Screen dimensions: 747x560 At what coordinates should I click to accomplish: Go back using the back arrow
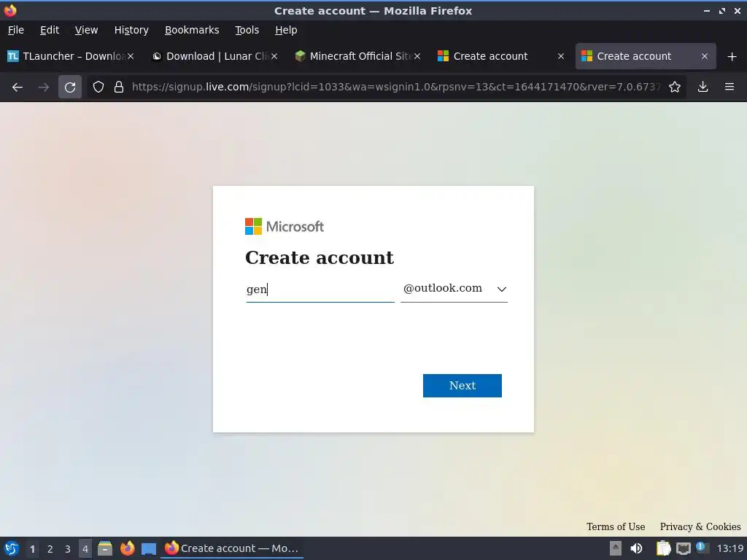click(x=18, y=87)
